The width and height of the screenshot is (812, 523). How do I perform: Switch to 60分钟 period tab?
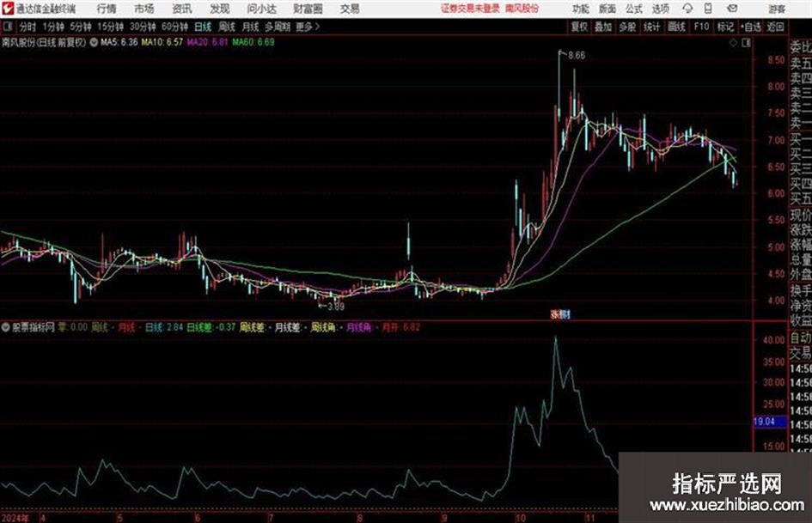[175, 27]
